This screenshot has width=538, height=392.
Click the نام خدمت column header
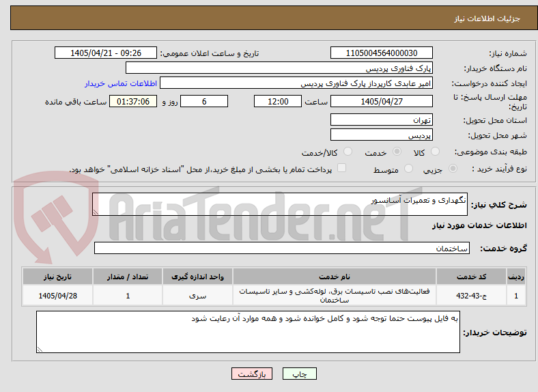pos(335,277)
